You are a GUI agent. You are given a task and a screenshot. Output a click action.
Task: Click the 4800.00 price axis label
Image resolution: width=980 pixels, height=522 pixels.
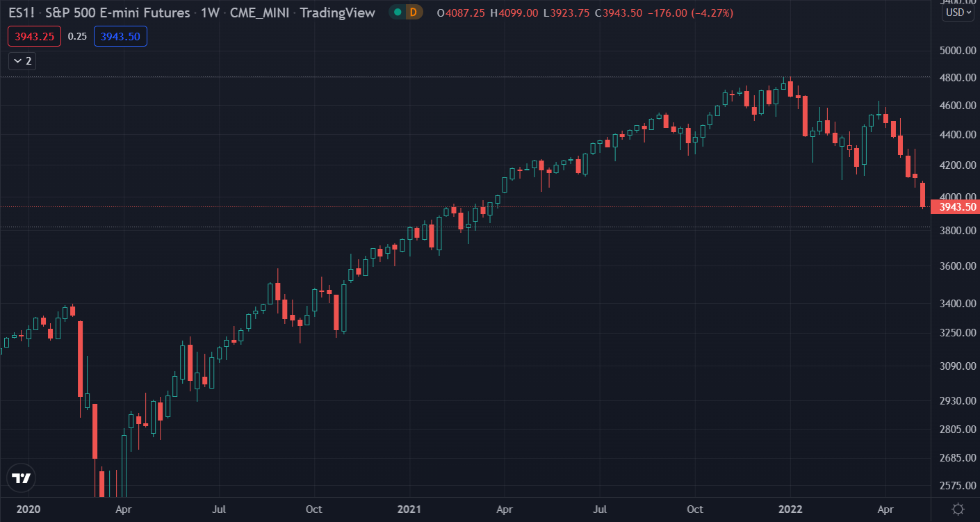coord(958,77)
